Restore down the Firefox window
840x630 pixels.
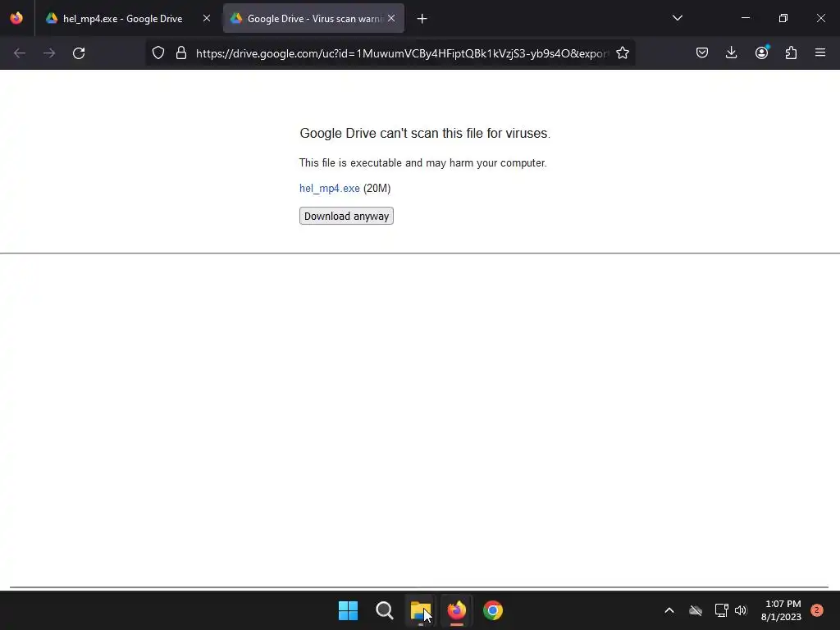[x=783, y=18]
